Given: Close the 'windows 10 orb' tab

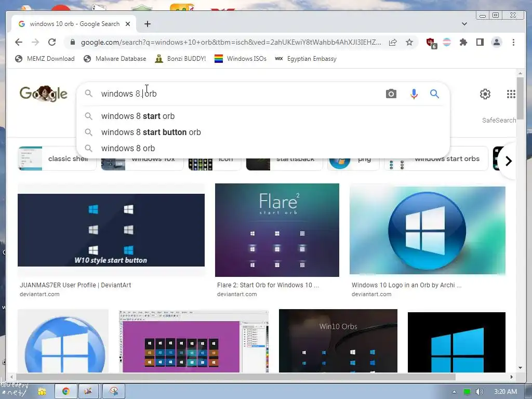Looking at the screenshot, I should pos(128,24).
